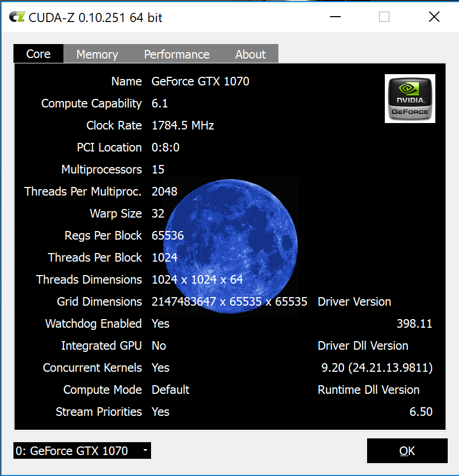Show the About tab
This screenshot has width=459, height=476.
[250, 54]
